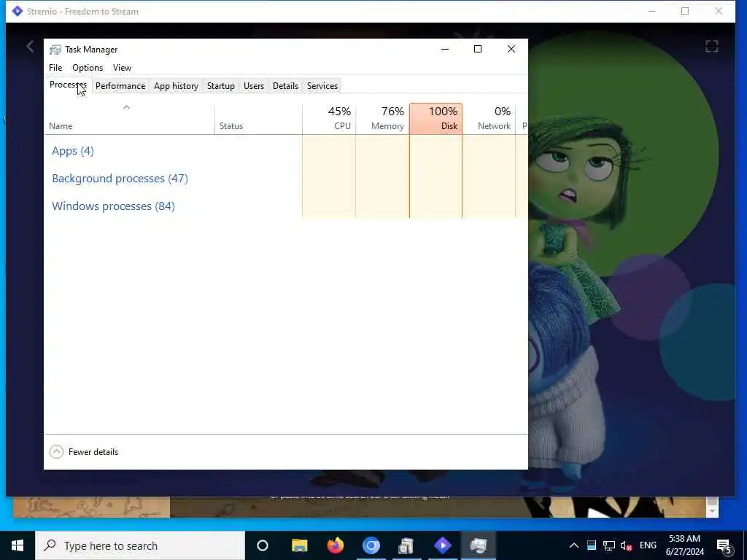Close the Task Manager window
The height and width of the screenshot is (560, 747).
511,49
